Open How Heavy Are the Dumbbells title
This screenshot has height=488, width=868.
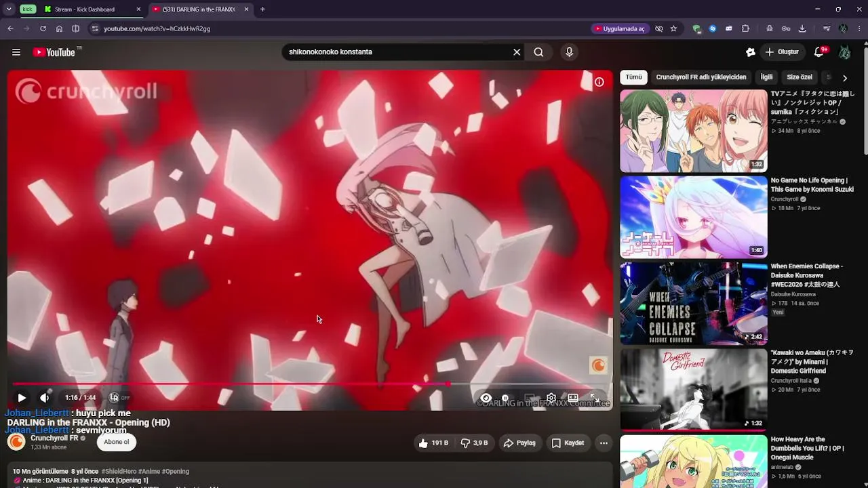808,448
